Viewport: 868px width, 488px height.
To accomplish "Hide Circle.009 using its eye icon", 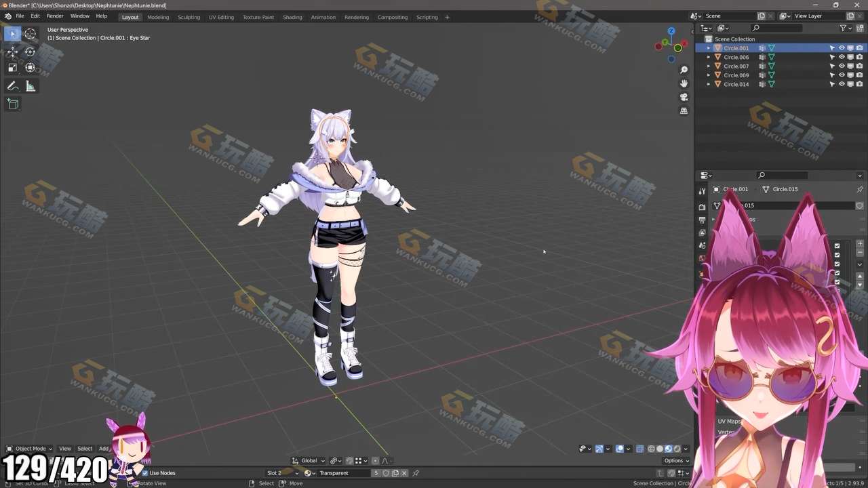I will (842, 75).
